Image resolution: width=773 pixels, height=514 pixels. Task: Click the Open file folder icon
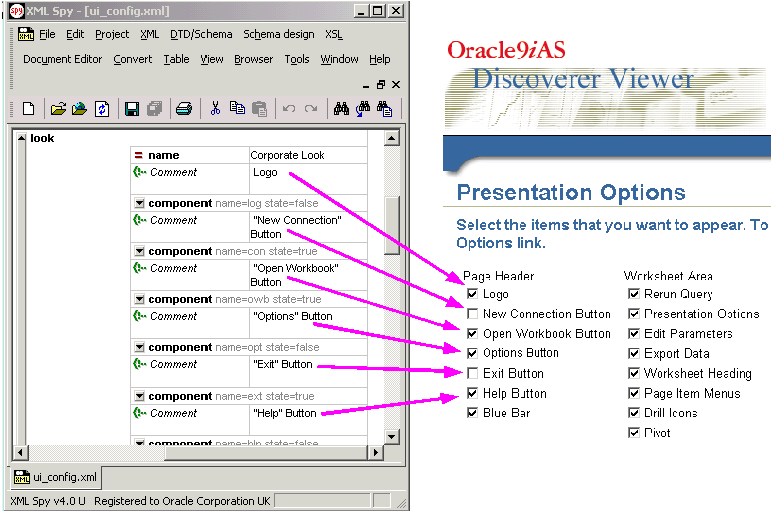[x=58, y=108]
